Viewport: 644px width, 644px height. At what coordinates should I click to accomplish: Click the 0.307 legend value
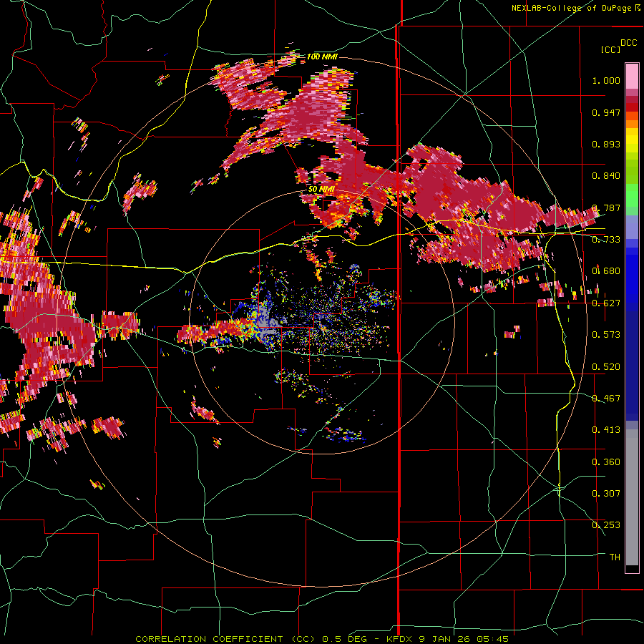tap(606, 494)
